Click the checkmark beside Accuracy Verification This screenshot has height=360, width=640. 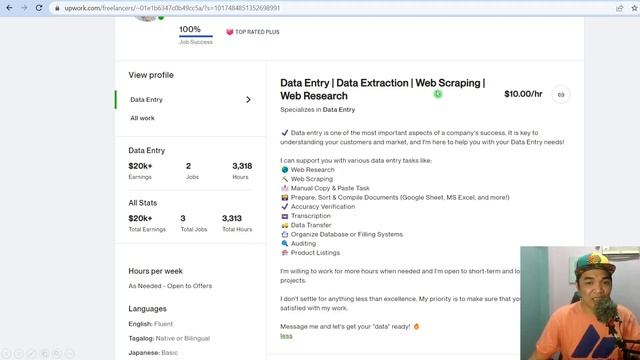(x=284, y=207)
